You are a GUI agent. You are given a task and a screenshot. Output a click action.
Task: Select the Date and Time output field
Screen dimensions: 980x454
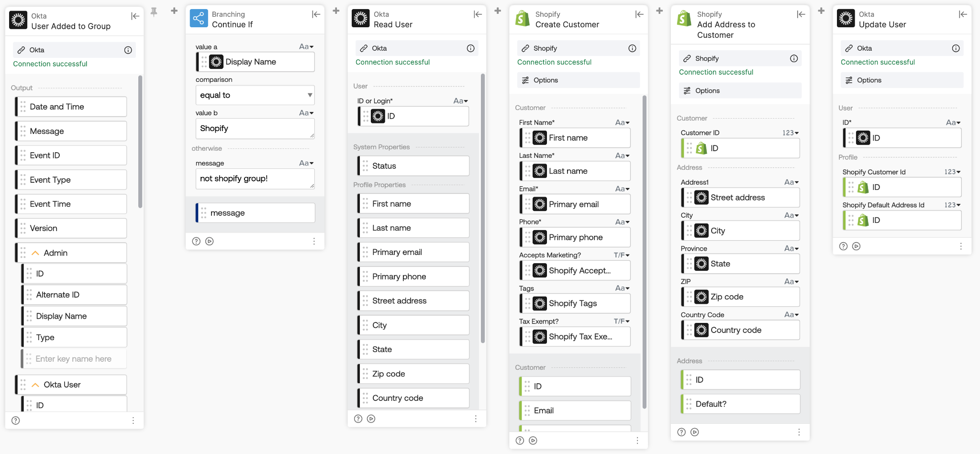[71, 107]
